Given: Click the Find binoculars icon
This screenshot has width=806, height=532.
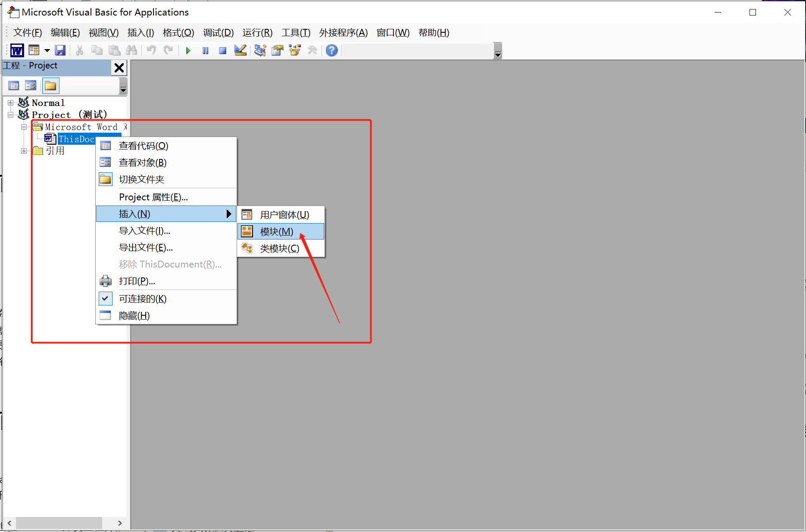Looking at the screenshot, I should pyautogui.click(x=131, y=50).
